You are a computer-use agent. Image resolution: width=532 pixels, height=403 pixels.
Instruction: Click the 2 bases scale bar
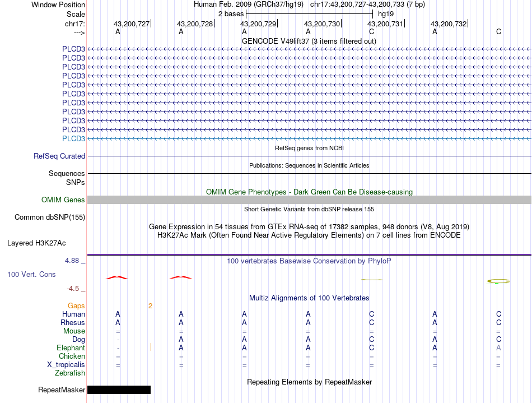[310, 14]
